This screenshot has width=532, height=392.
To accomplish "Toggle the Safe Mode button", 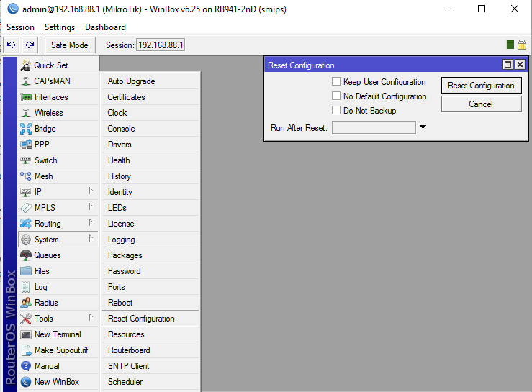I will (x=70, y=45).
